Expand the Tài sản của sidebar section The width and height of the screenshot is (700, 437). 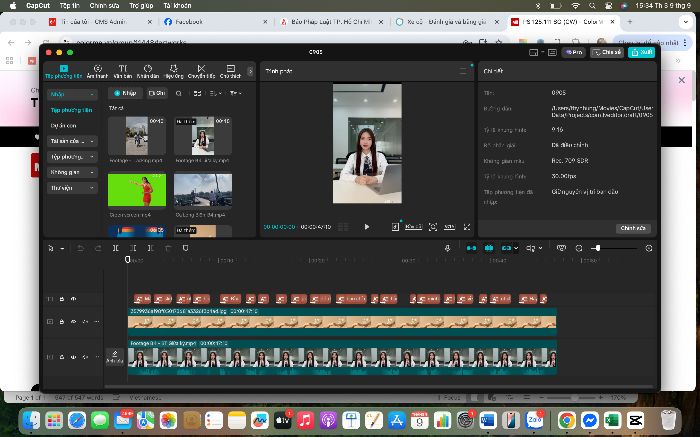pos(72,141)
